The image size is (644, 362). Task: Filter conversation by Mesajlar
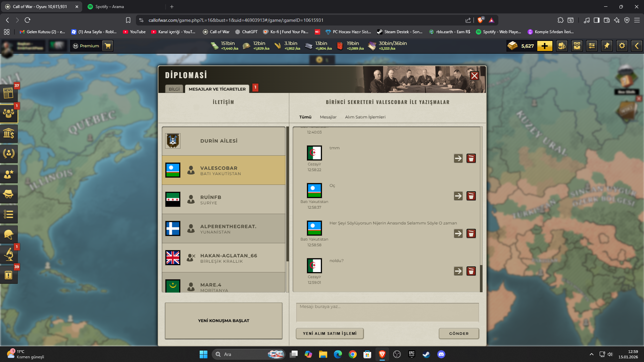328,117
